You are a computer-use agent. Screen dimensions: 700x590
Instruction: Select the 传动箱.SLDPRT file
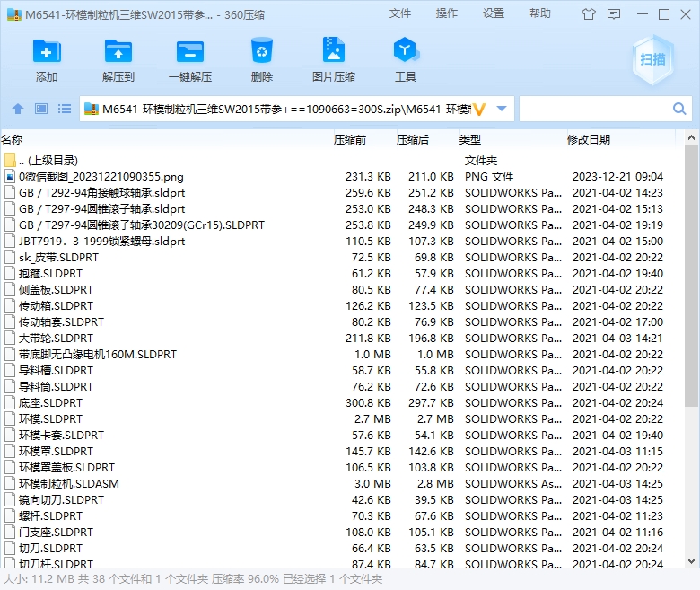click(342, 305)
